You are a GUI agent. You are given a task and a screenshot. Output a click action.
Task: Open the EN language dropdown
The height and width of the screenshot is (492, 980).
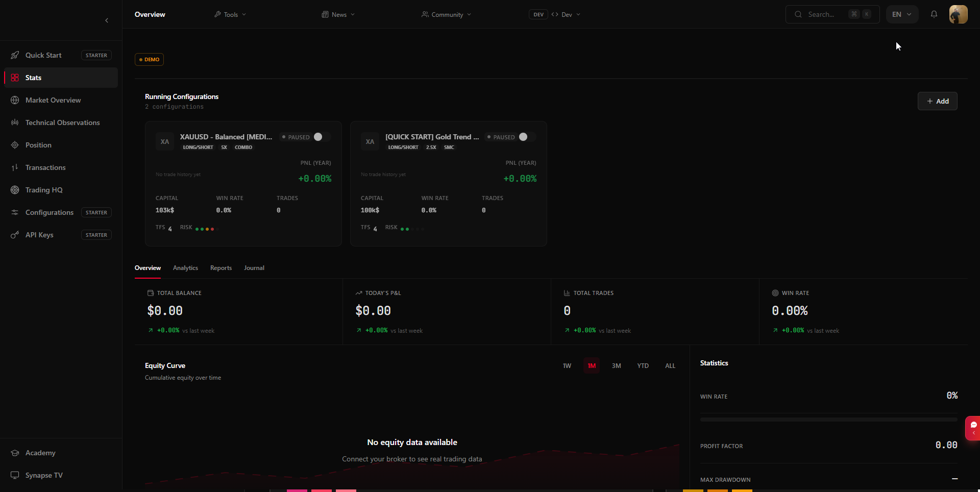click(902, 14)
